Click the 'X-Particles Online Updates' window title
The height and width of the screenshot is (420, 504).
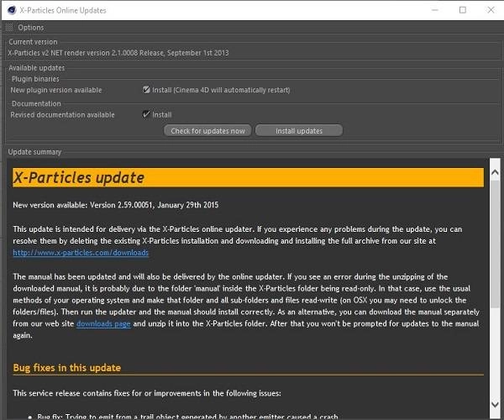(63, 10)
